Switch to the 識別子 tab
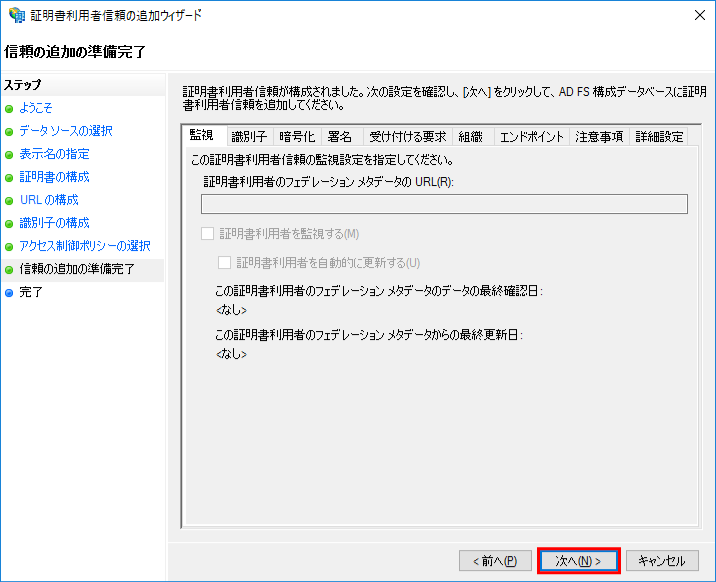The height and width of the screenshot is (582, 716). pyautogui.click(x=249, y=137)
